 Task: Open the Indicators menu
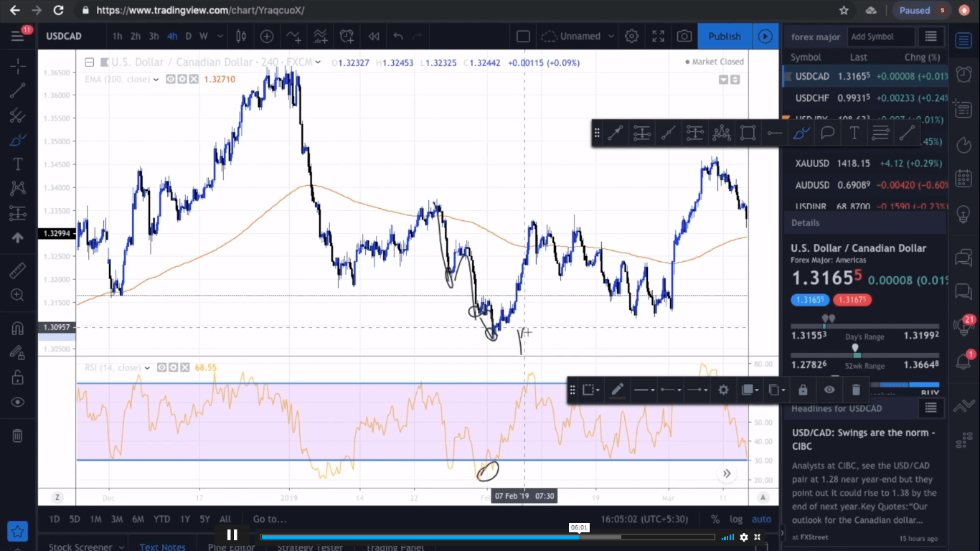coord(293,36)
